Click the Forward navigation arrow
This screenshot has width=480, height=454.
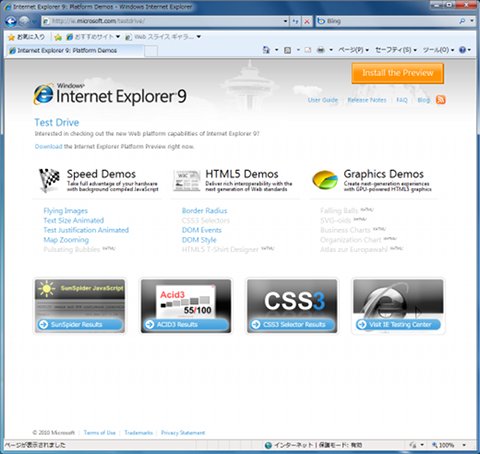[25, 21]
